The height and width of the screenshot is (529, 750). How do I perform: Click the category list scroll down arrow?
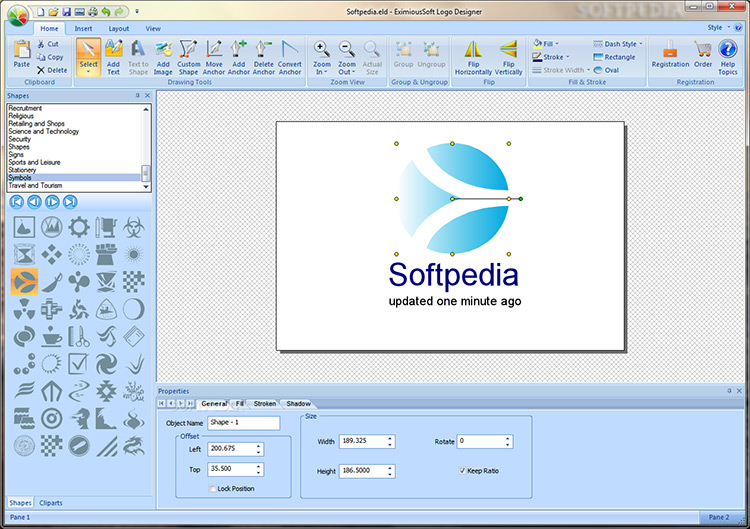point(146,187)
